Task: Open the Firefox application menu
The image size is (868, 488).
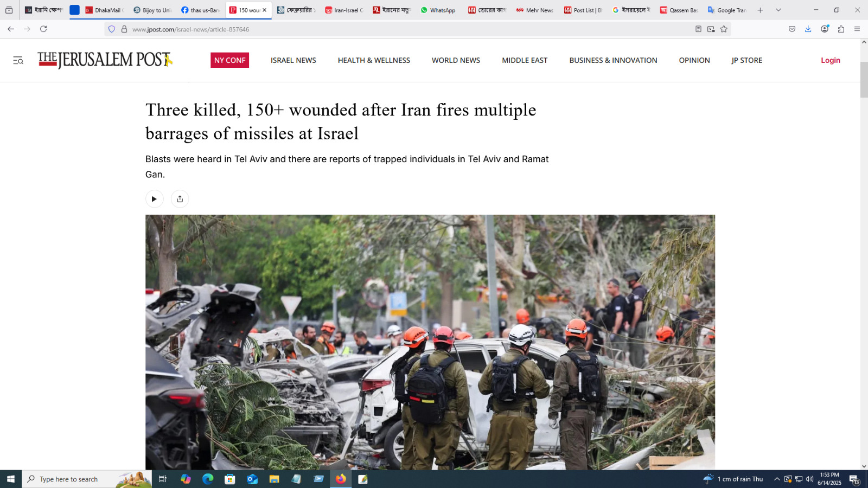Action: 857,29
